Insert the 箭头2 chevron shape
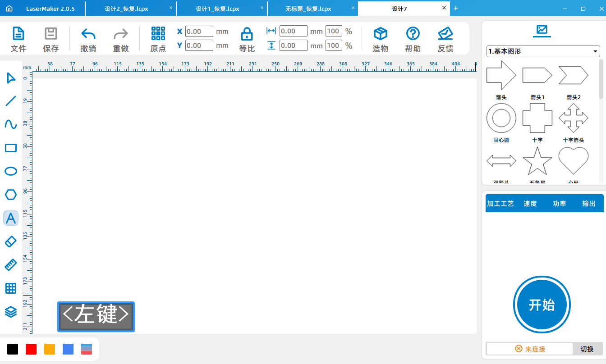Viewport: 606px width, 364px height. 574,75
